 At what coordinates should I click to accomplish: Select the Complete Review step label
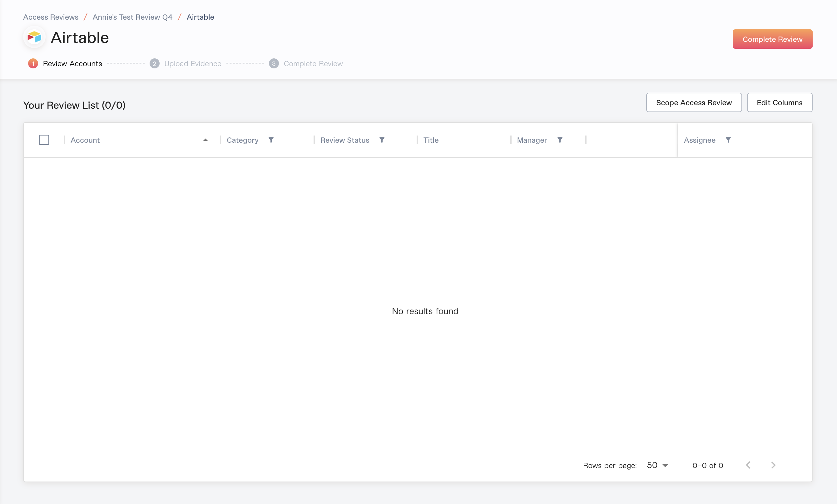(313, 63)
